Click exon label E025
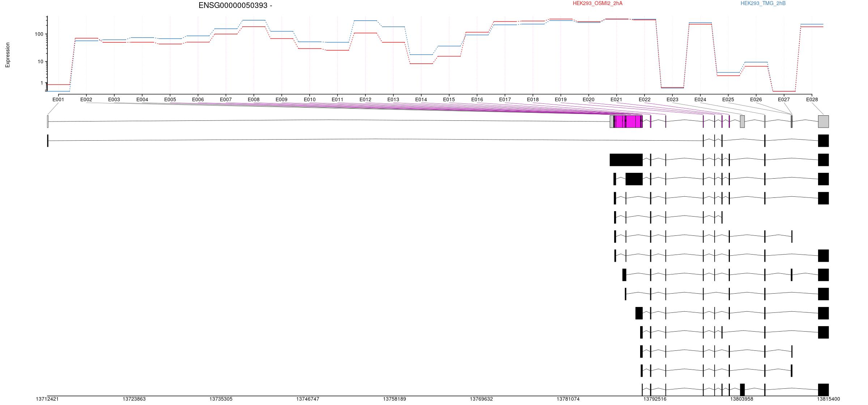This screenshot has height=405, width=868. coord(728,99)
